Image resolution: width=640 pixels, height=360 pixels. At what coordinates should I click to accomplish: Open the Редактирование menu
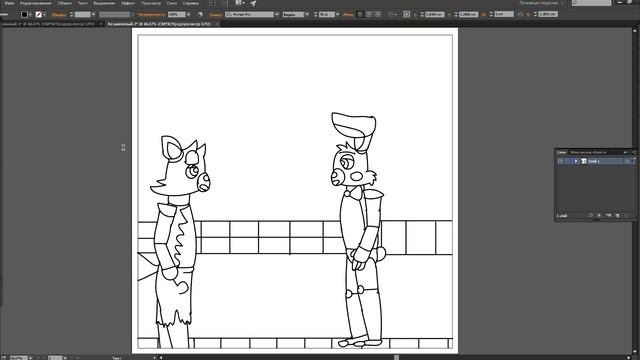pyautogui.click(x=36, y=3)
